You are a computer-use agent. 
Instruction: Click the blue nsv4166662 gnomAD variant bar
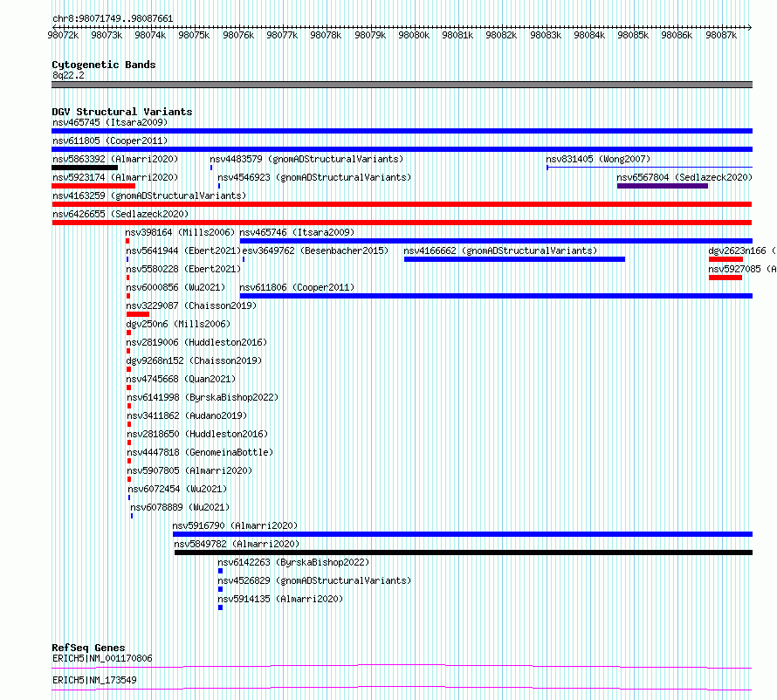[514, 259]
